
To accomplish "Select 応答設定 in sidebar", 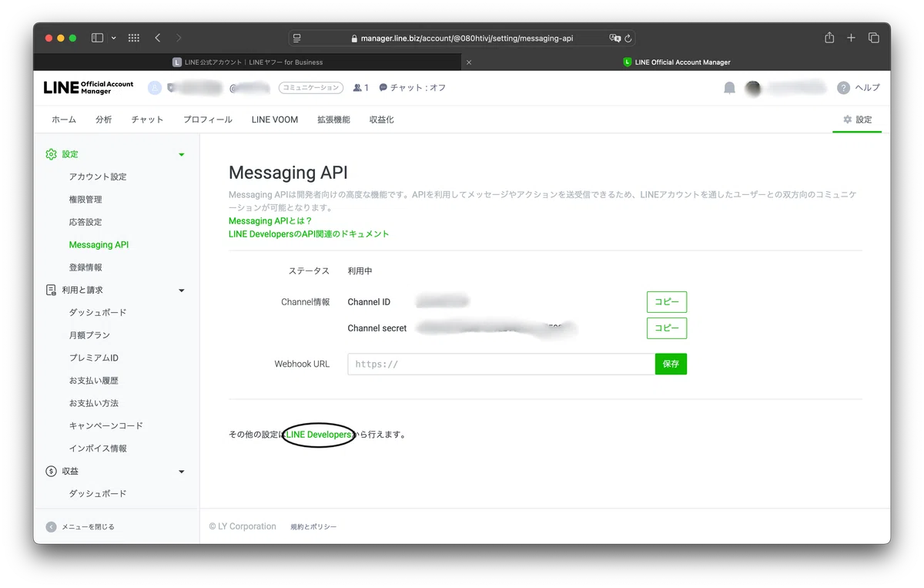I will click(85, 222).
